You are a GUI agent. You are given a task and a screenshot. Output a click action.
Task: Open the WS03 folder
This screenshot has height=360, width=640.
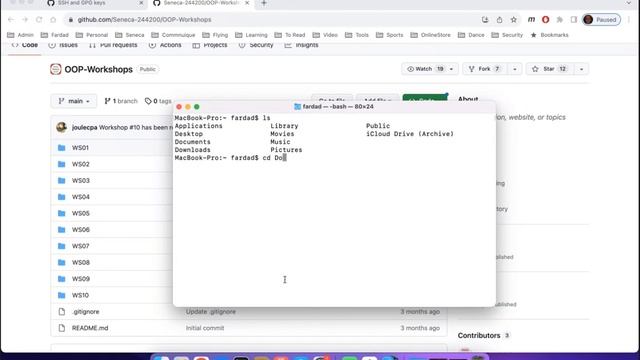click(80, 180)
